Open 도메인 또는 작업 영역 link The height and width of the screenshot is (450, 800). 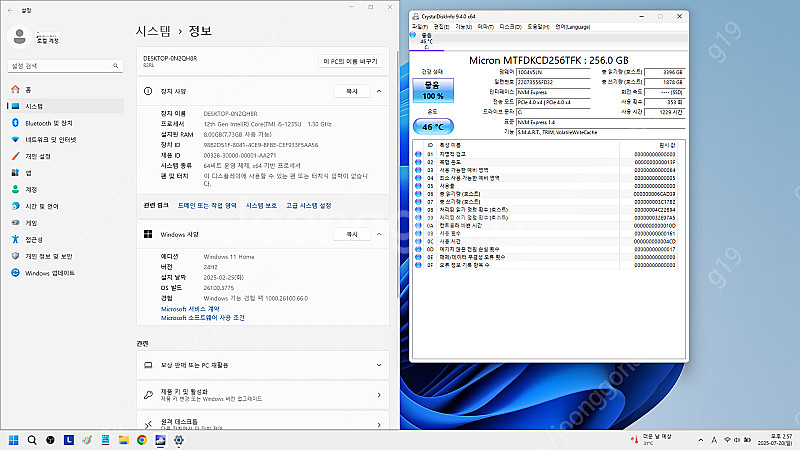pos(207,206)
